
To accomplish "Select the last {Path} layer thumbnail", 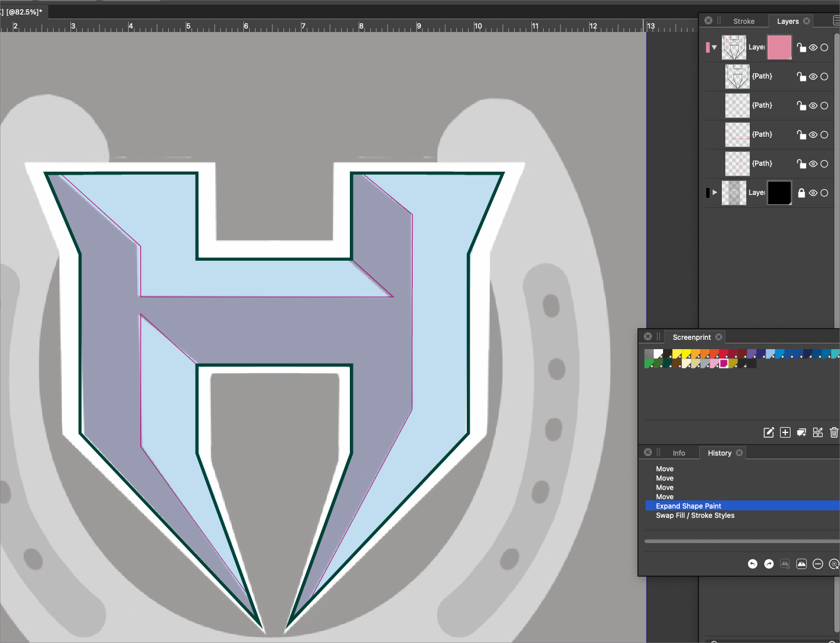I will (x=737, y=164).
